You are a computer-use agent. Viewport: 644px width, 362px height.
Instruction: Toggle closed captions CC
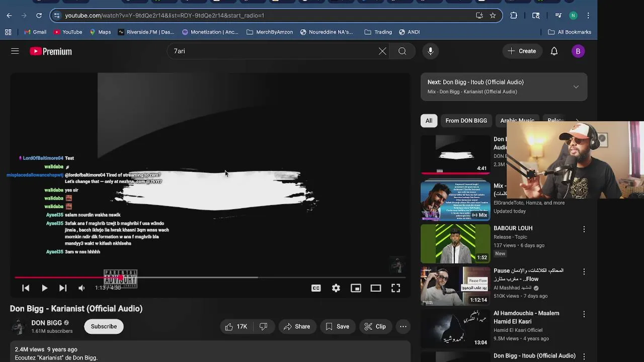[316, 288]
